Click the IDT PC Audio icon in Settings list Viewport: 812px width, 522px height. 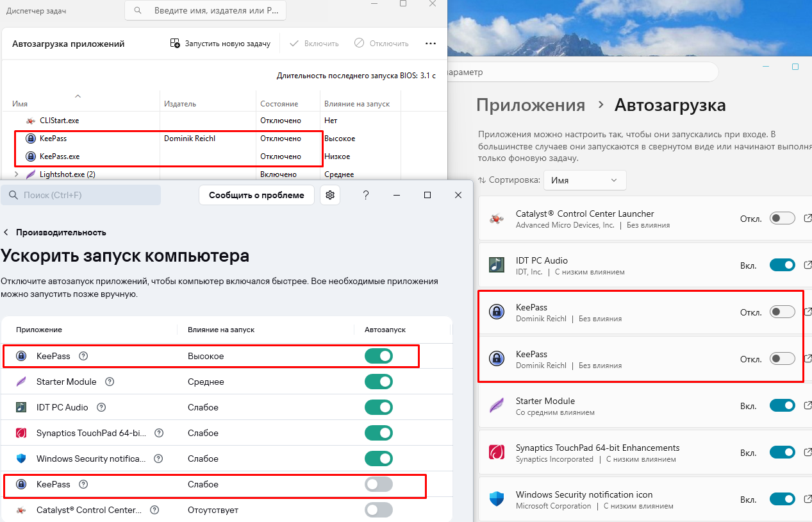click(496, 265)
